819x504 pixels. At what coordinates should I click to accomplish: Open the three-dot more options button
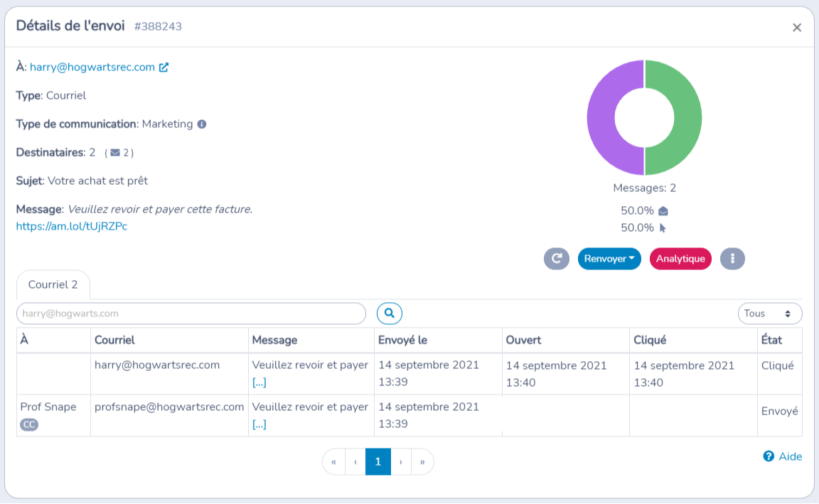[x=732, y=259]
